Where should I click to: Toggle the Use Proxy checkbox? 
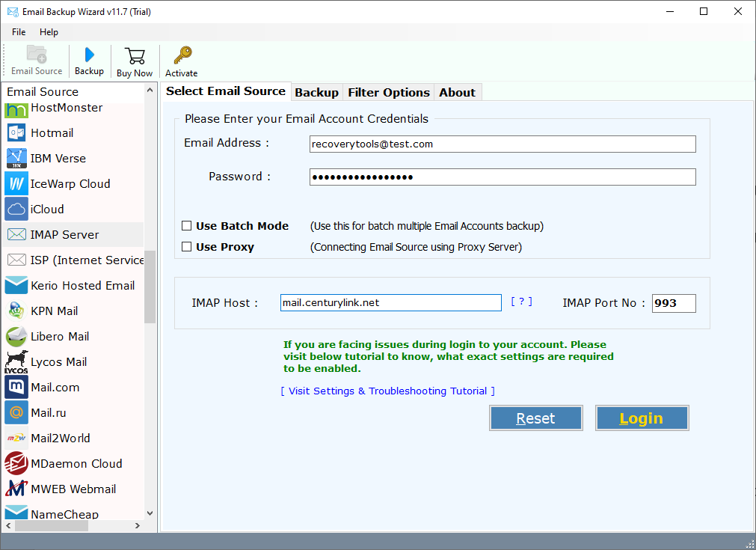187,247
